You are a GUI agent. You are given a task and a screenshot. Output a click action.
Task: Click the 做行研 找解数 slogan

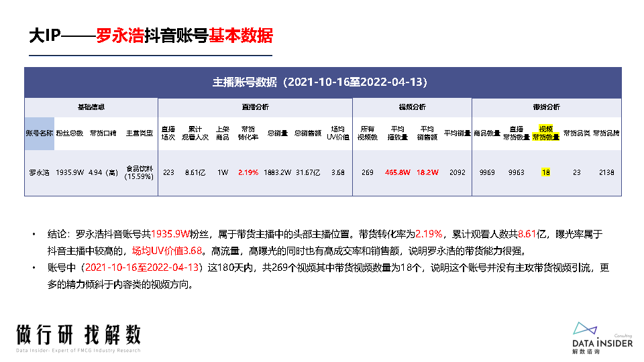(x=78, y=335)
